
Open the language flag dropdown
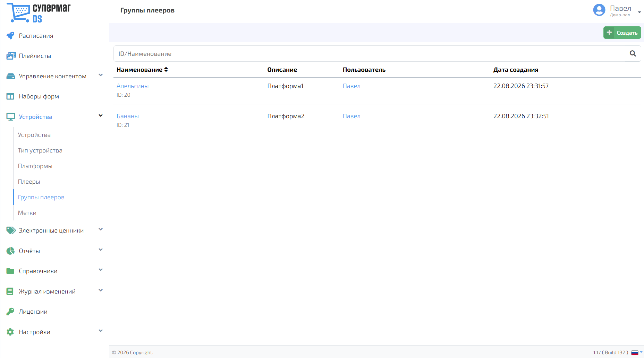click(637, 352)
